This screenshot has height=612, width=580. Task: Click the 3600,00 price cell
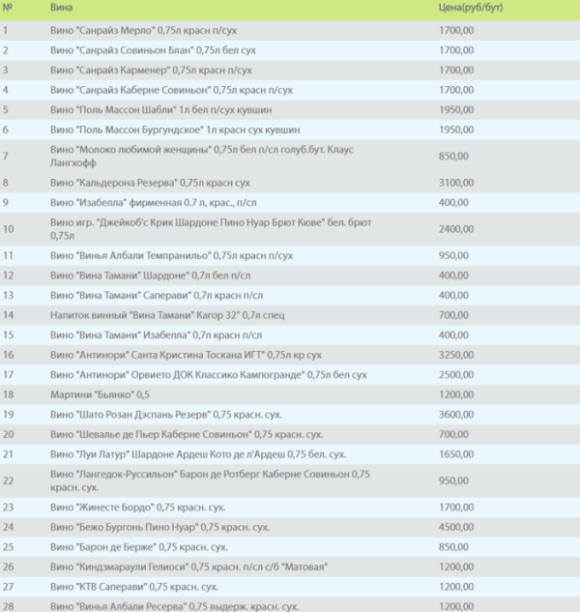pyautogui.click(x=456, y=415)
